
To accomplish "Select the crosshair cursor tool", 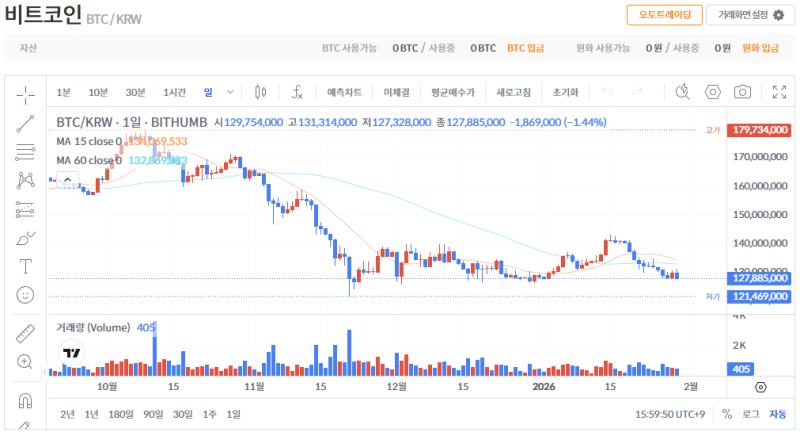I will pyautogui.click(x=25, y=93).
